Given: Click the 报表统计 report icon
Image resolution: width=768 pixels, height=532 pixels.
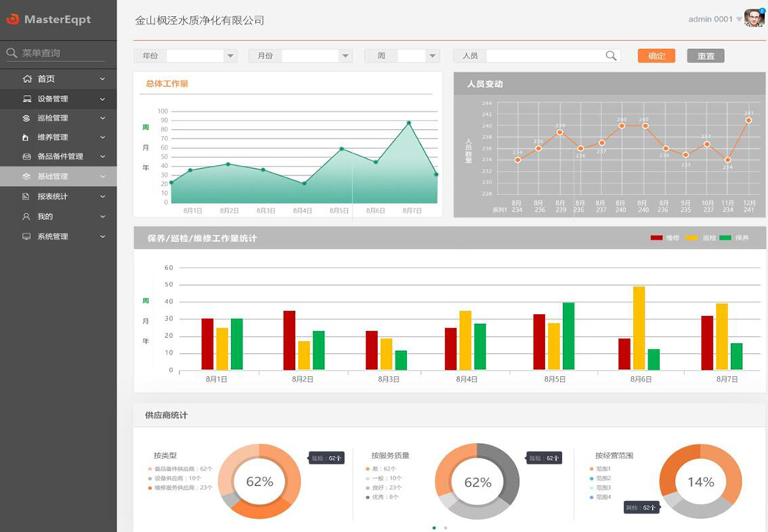Looking at the screenshot, I should pyautogui.click(x=26, y=197).
